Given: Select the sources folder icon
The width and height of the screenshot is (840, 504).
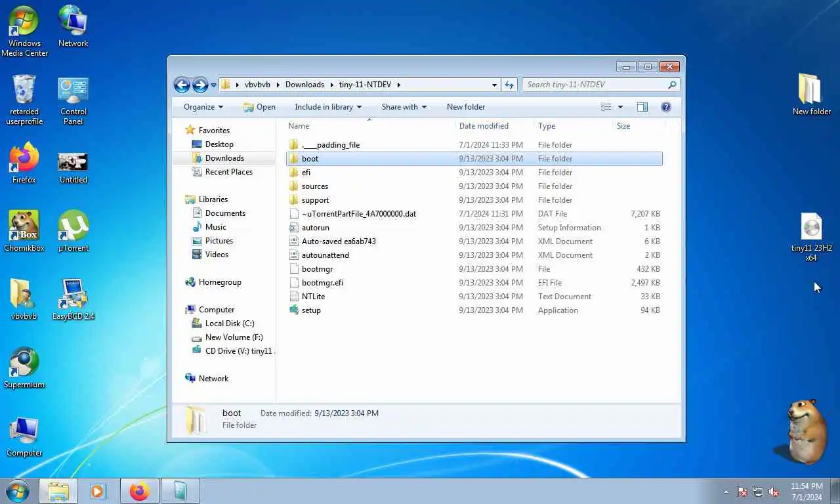Looking at the screenshot, I should [294, 186].
